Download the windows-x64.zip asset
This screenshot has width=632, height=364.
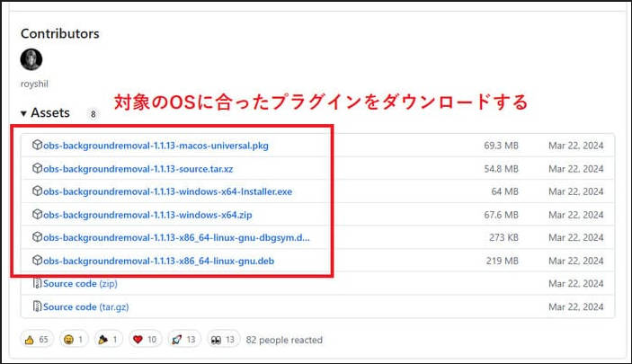click(147, 215)
